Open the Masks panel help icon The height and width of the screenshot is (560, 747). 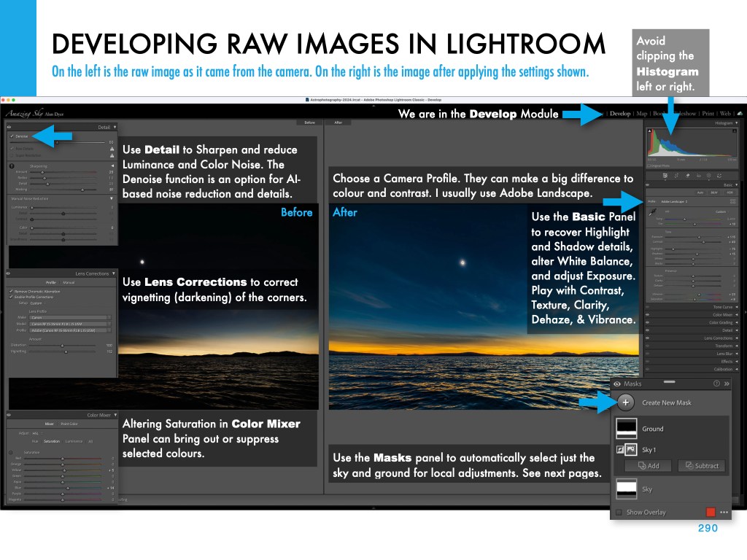[x=716, y=384]
